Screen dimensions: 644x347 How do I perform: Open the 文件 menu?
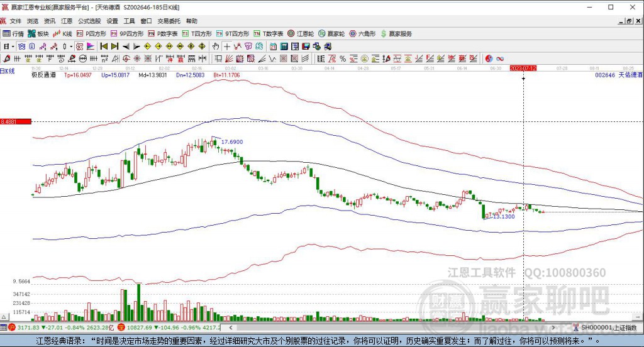pos(15,21)
